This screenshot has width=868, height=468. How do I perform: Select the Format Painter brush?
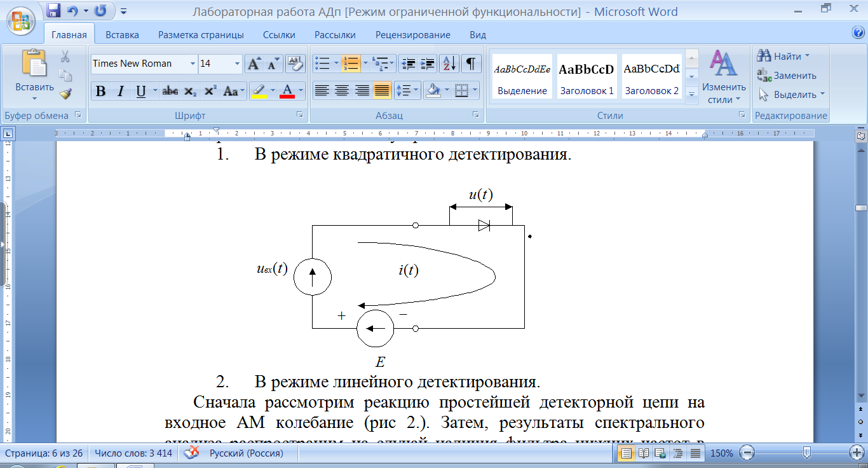65,94
